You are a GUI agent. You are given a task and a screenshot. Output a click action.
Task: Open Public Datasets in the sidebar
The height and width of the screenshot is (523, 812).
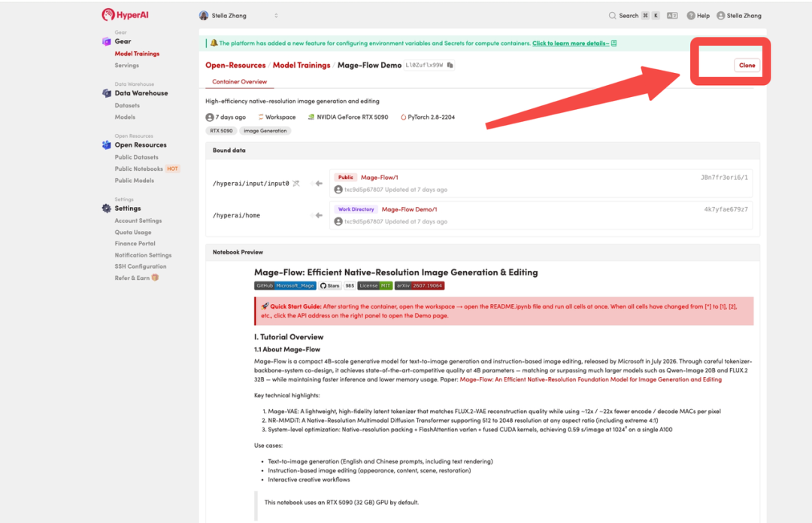pos(136,157)
